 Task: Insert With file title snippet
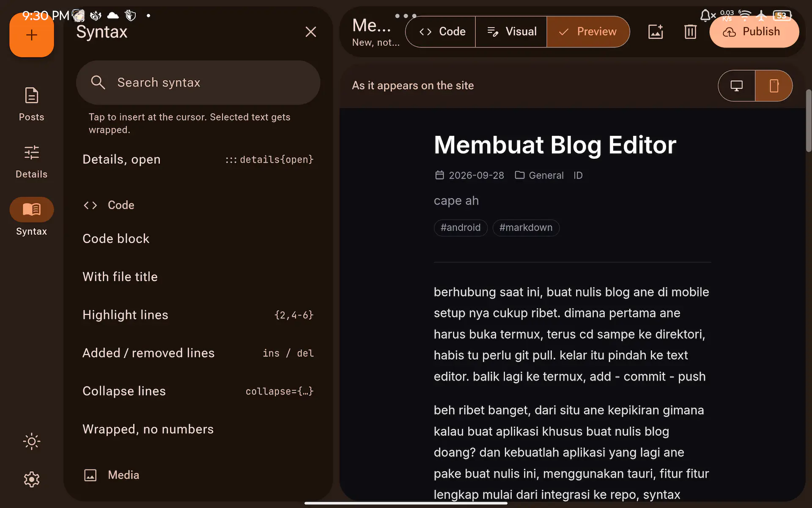[x=198, y=277]
